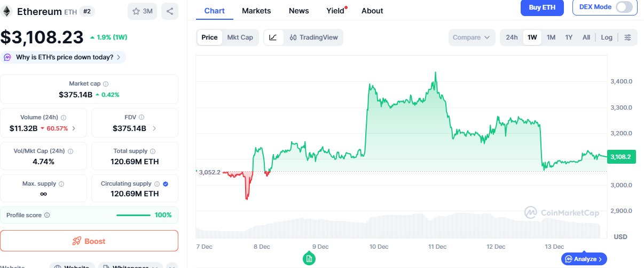
Task: Open the Compare dropdown
Action: pos(472,37)
